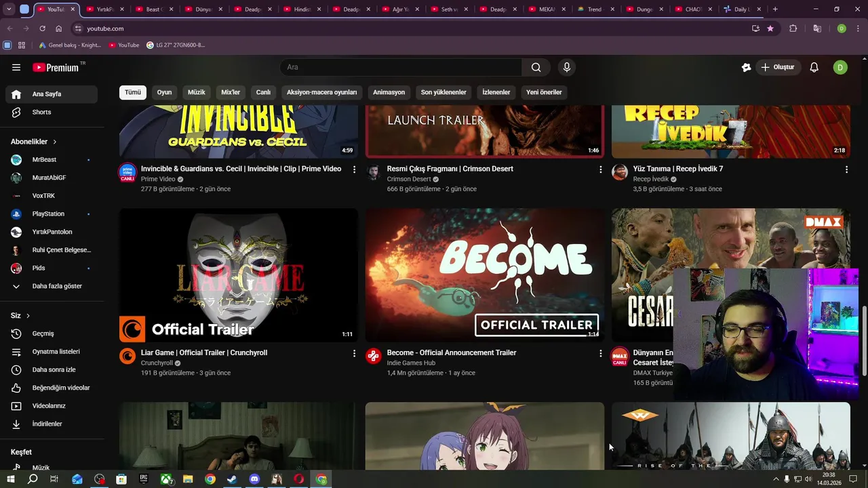Screen dimensions: 868x488
Task: Select the Canlı filter chip
Action: point(263,92)
